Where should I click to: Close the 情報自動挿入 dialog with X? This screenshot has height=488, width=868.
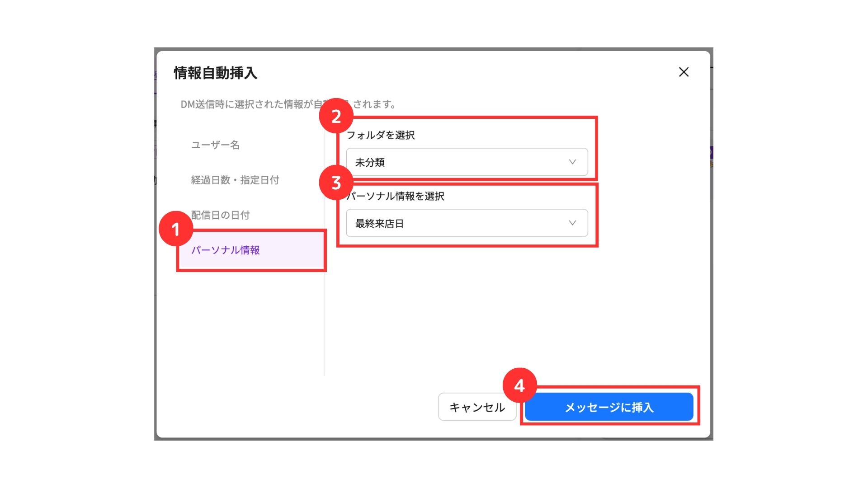pos(684,72)
